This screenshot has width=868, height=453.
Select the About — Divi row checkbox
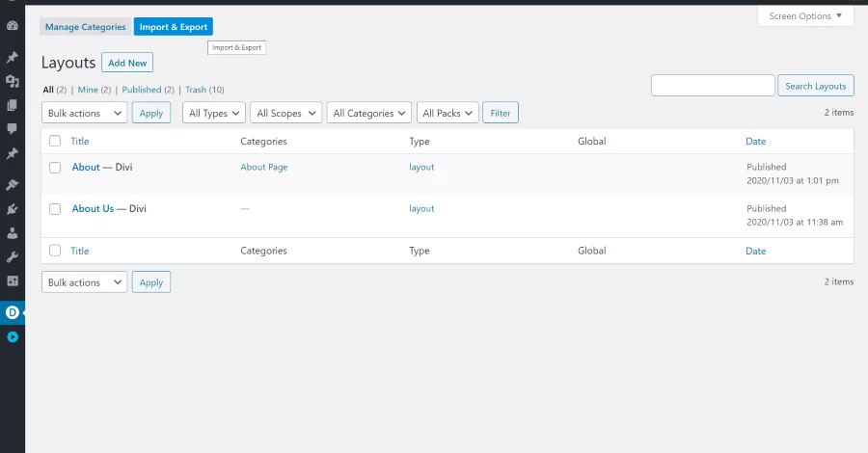55,167
